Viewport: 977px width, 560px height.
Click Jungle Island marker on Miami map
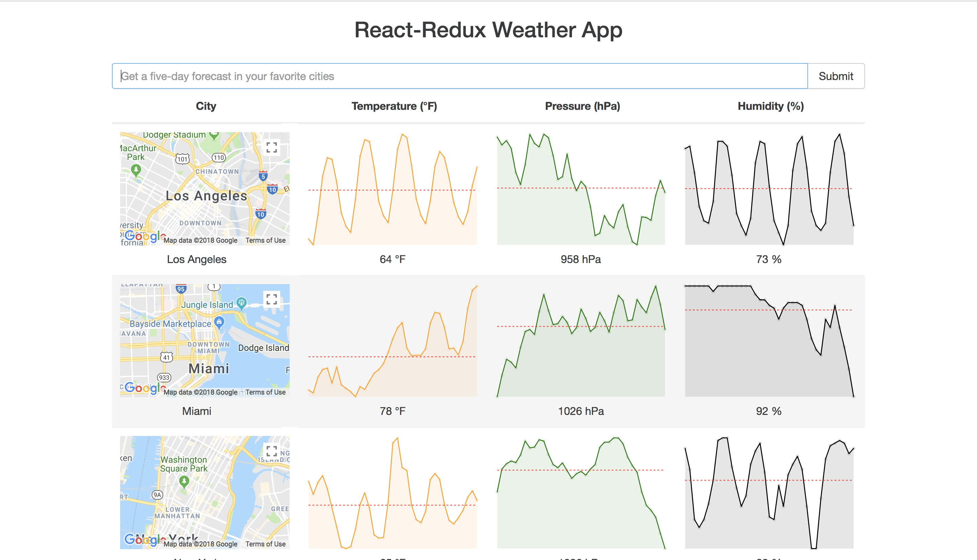click(x=241, y=303)
